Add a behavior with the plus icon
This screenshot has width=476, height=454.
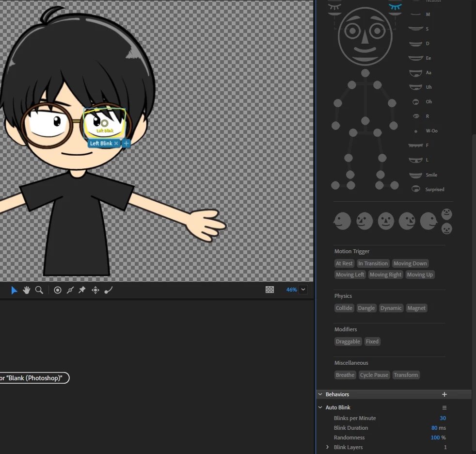point(444,394)
